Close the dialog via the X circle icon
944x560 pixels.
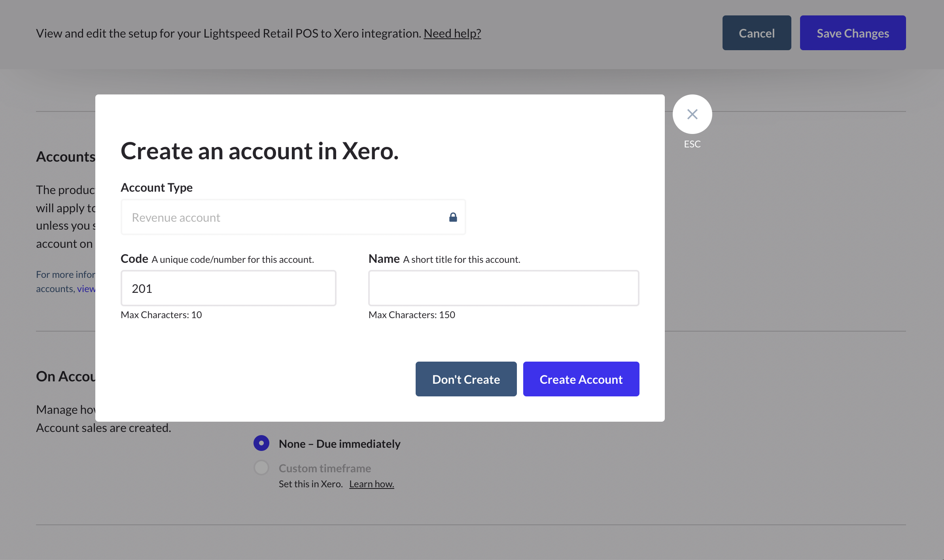click(692, 114)
